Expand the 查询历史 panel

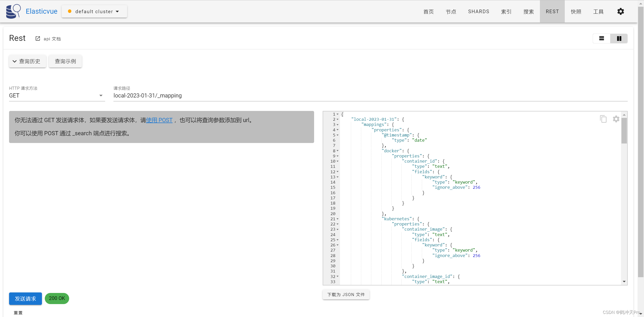(27, 61)
